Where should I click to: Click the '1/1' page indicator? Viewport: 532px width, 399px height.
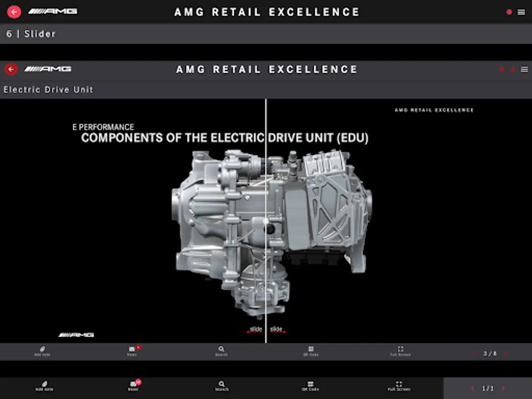(488, 388)
